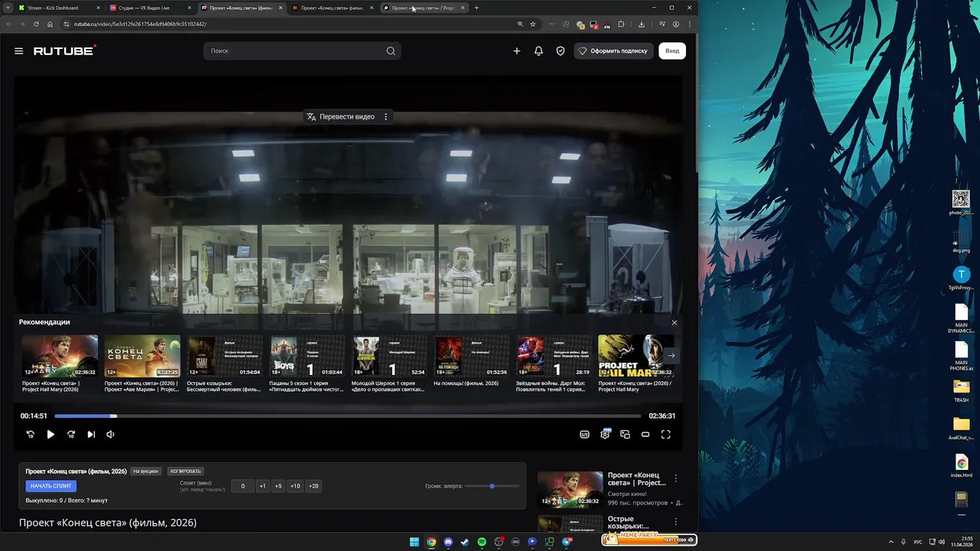Click the shield icon in Rutube header
This screenshot has width=980, height=551.
click(x=560, y=51)
